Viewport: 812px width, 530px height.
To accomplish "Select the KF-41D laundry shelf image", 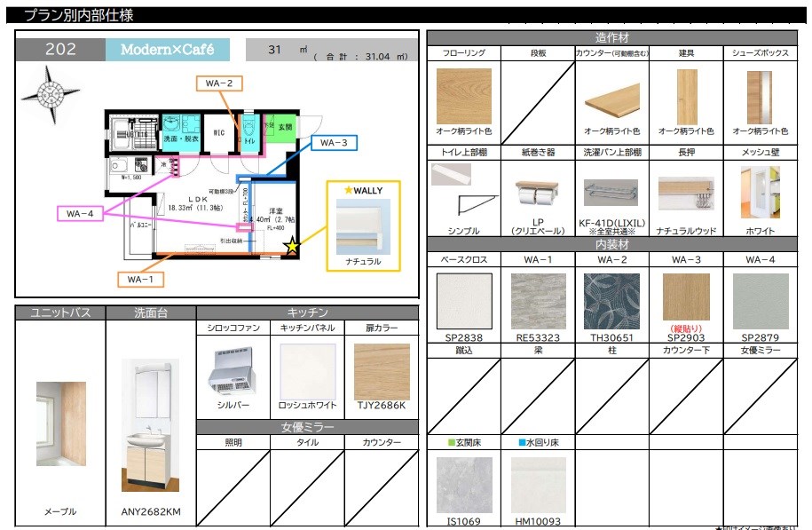I will click(x=611, y=193).
